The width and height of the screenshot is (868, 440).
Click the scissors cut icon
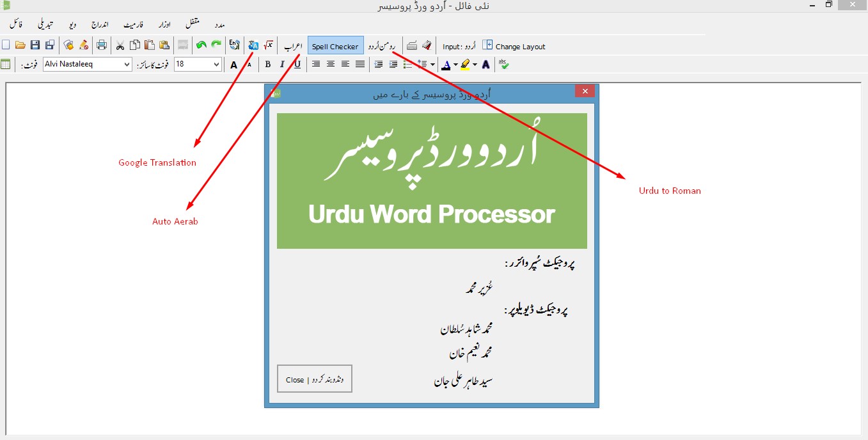click(120, 45)
